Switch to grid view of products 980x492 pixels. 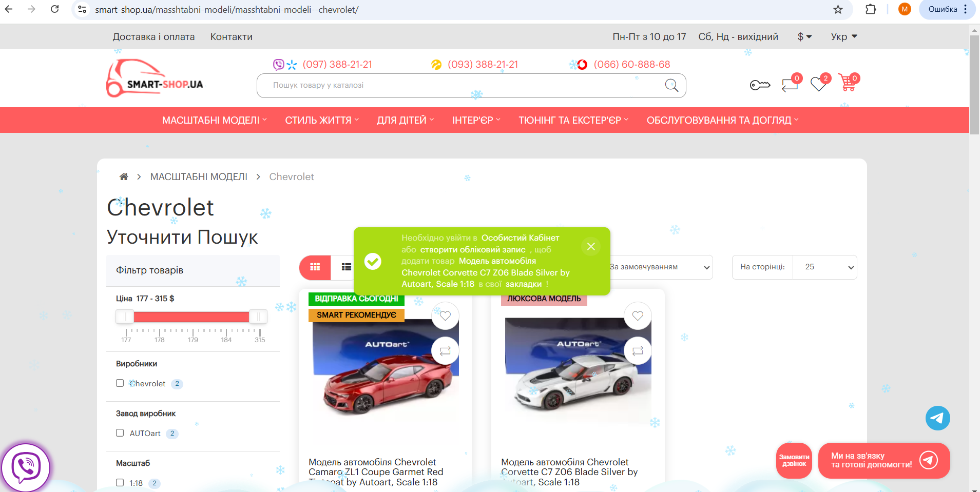(x=315, y=267)
